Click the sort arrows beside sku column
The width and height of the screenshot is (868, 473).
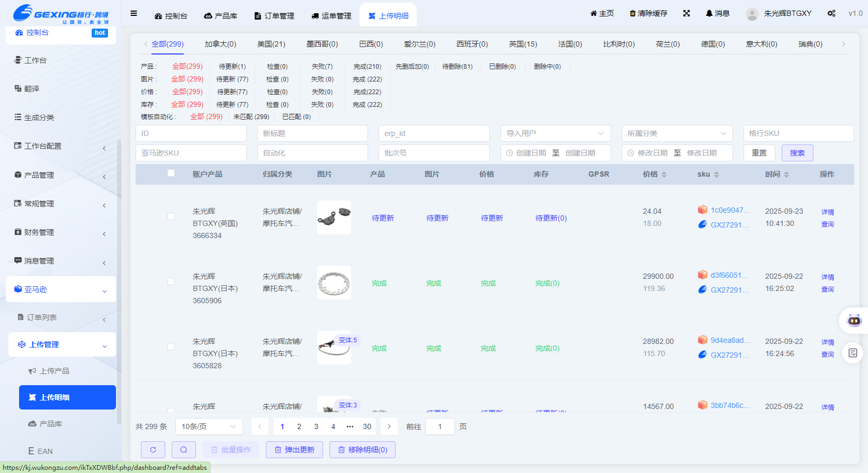coord(717,175)
